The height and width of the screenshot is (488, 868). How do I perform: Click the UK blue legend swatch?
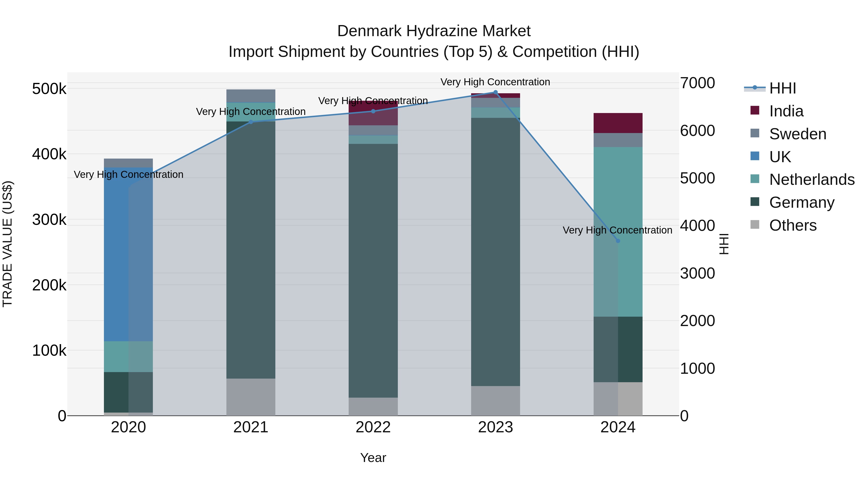pyautogui.click(x=755, y=156)
